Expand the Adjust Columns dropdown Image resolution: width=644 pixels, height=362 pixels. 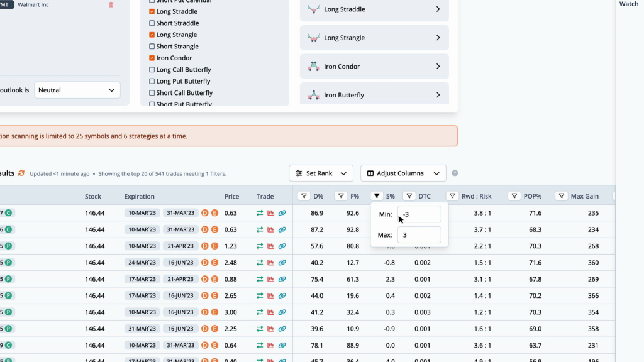point(403,173)
